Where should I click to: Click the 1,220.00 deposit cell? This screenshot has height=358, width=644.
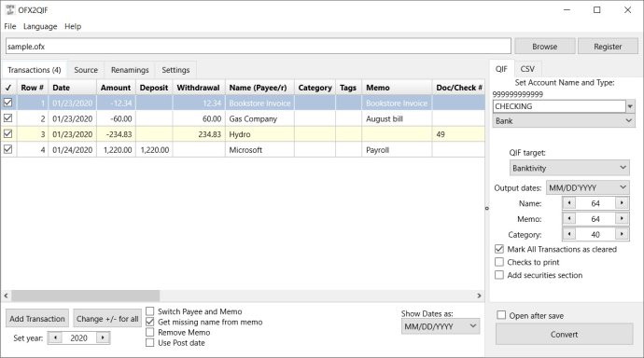tap(154, 150)
